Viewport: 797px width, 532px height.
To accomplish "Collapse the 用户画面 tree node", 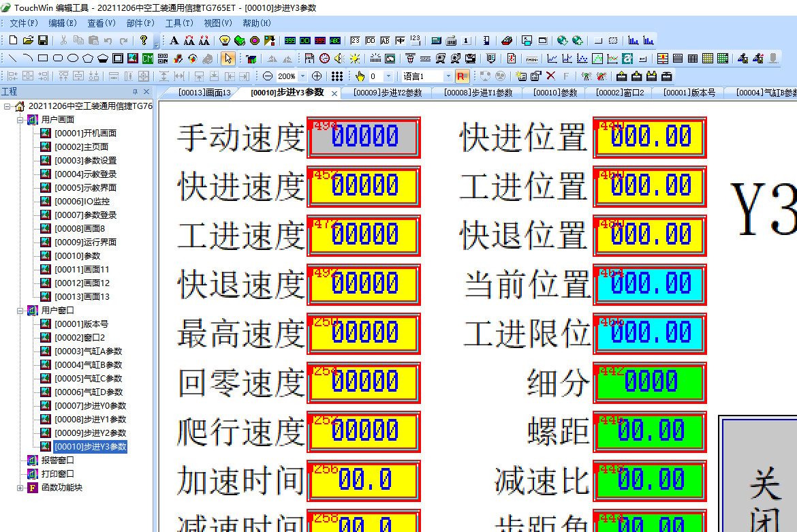I will [20, 120].
